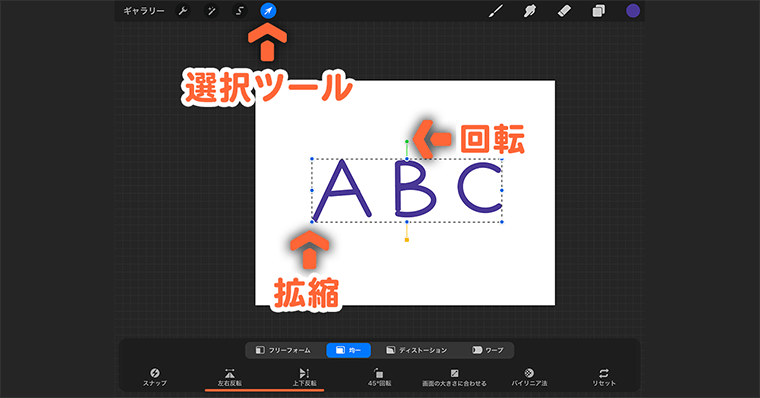Switch to ディストーション distort mode
Screen dimensions: 760x398
(x=416, y=350)
